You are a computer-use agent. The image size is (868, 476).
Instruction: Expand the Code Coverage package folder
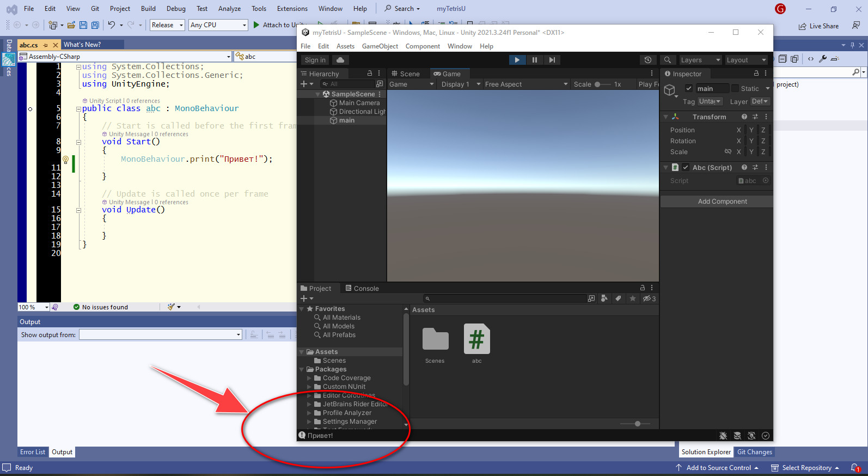pos(309,378)
